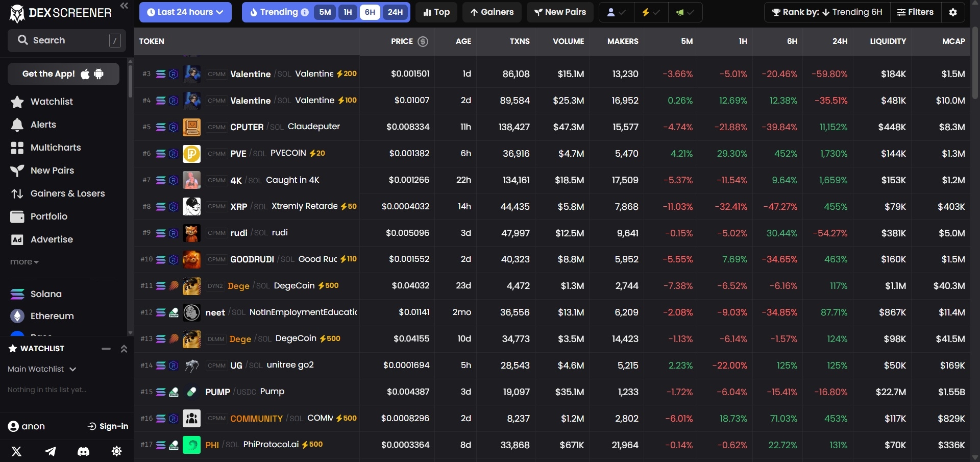Click the Sign-in button
Image resolution: width=980 pixels, height=462 pixels.
point(108,426)
